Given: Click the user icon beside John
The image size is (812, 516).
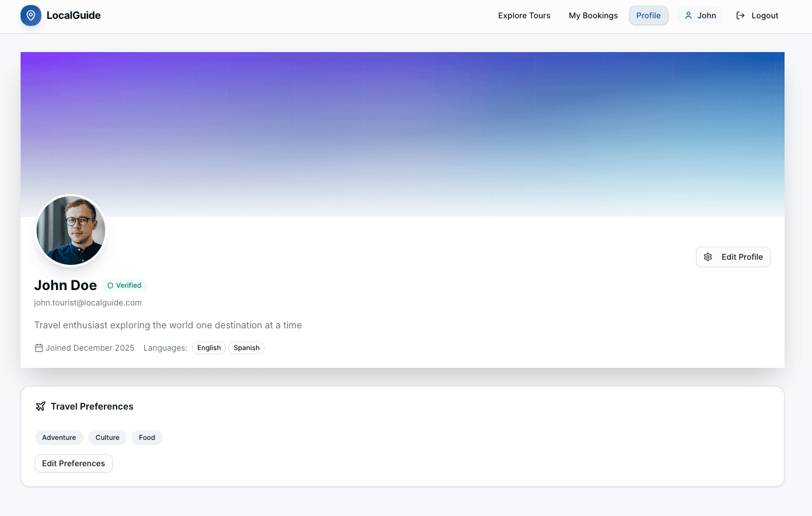Looking at the screenshot, I should pyautogui.click(x=688, y=15).
